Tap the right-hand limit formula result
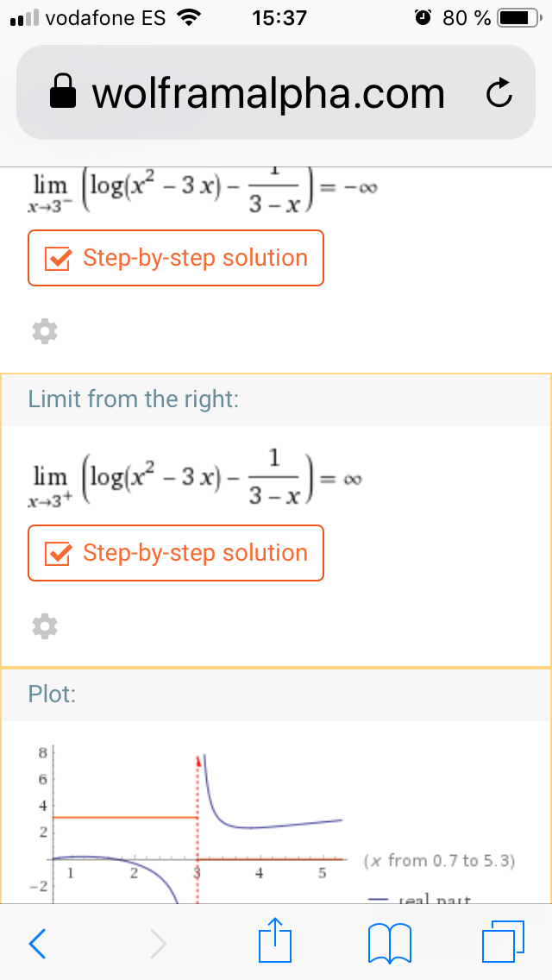Image resolution: width=552 pixels, height=980 pixels. pos(195,480)
